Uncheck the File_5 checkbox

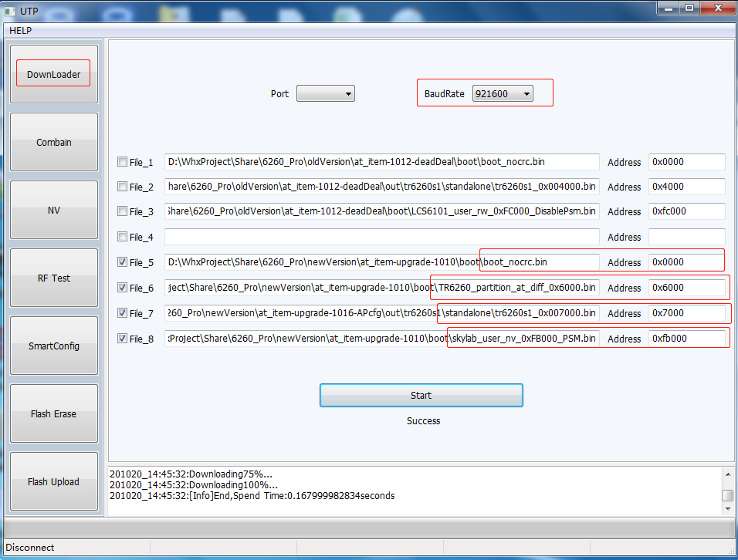(123, 262)
